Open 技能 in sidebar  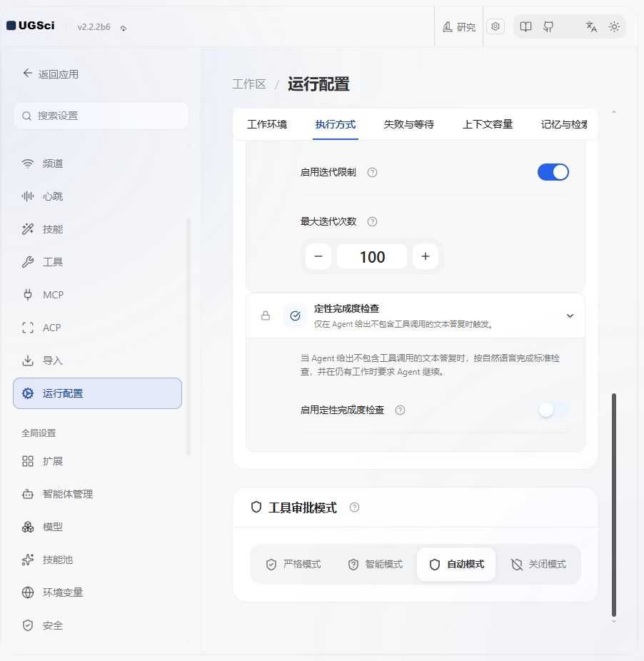point(98,229)
